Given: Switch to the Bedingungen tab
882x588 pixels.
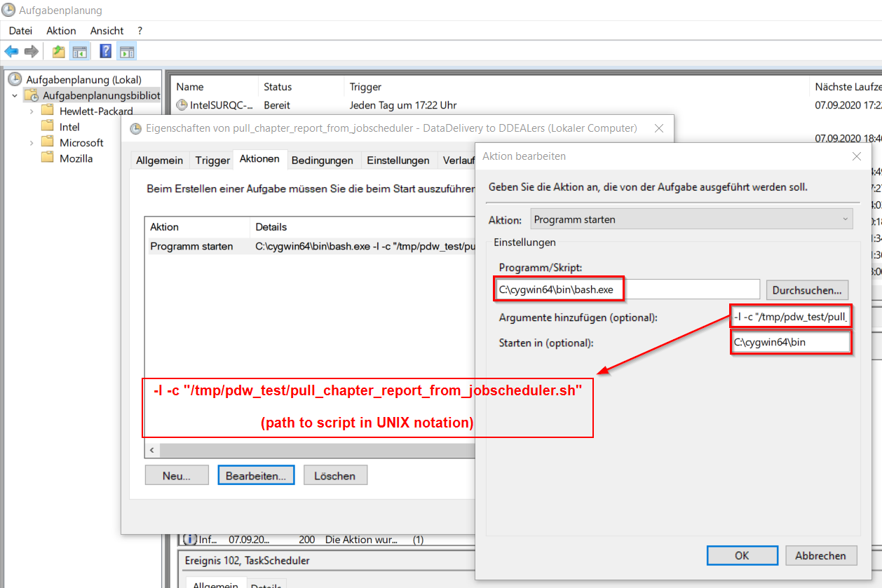Looking at the screenshot, I should 322,160.
